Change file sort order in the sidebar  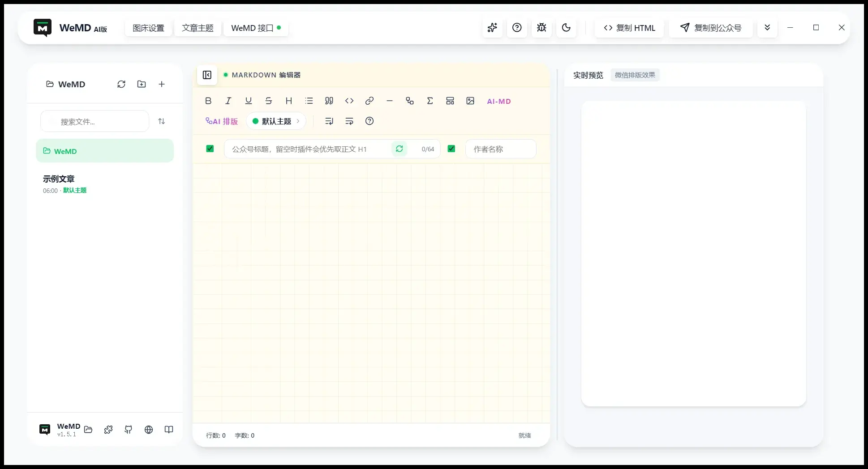pyautogui.click(x=162, y=121)
